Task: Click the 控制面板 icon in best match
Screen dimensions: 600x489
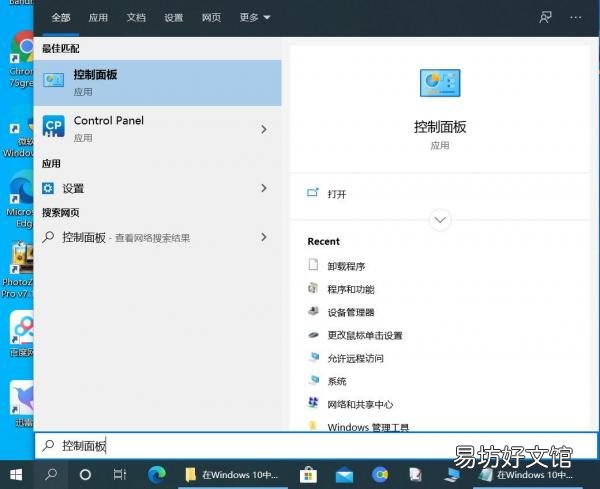Action: click(54, 80)
